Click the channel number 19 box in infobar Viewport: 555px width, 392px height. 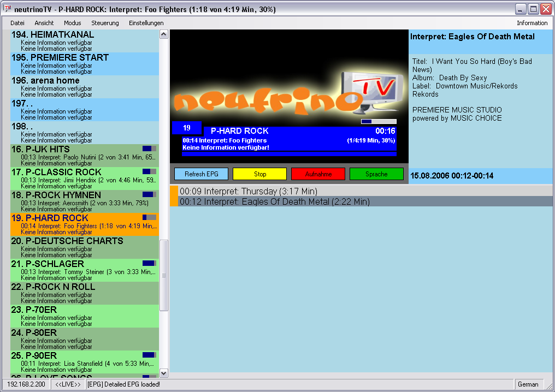coord(187,128)
